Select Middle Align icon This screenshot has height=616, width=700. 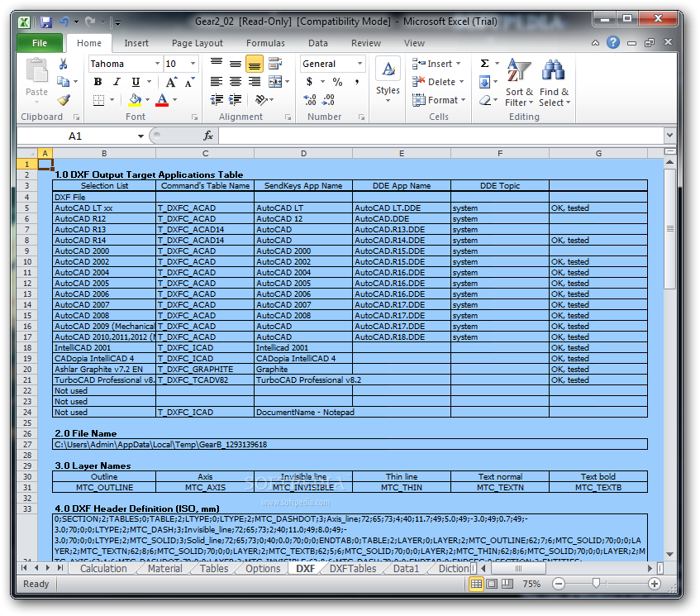click(x=236, y=64)
